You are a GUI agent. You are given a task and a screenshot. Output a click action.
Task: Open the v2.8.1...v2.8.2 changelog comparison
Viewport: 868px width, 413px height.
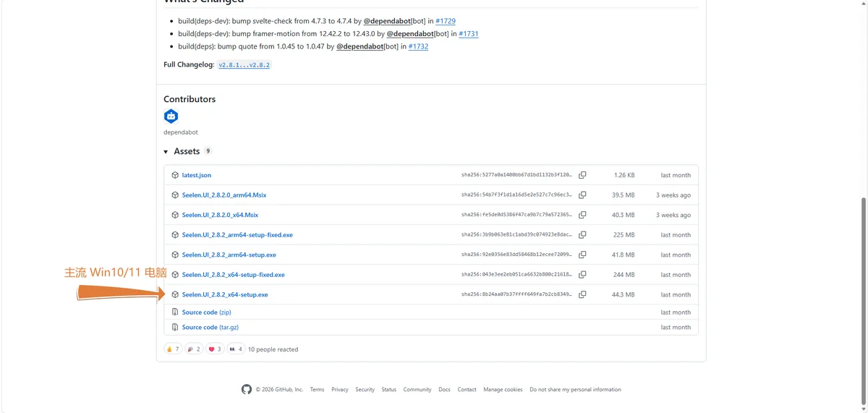click(x=244, y=65)
